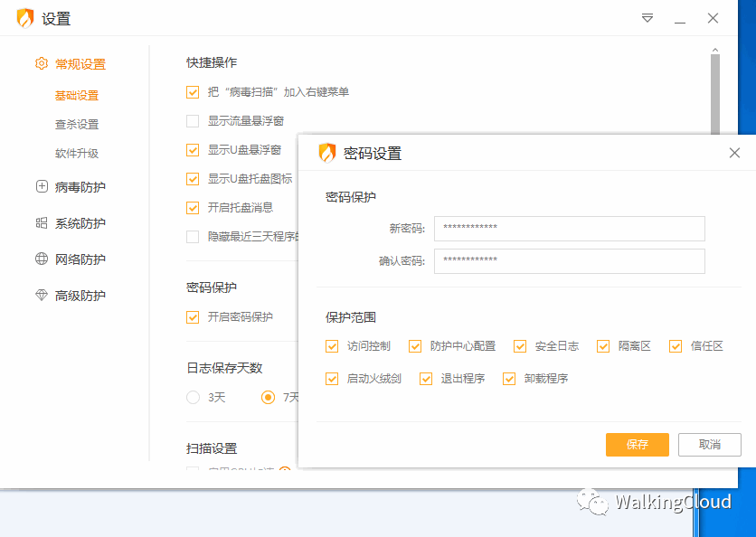The height and width of the screenshot is (537, 756).
Task: Click the grid icon beside 系统防护
Action: click(x=42, y=222)
